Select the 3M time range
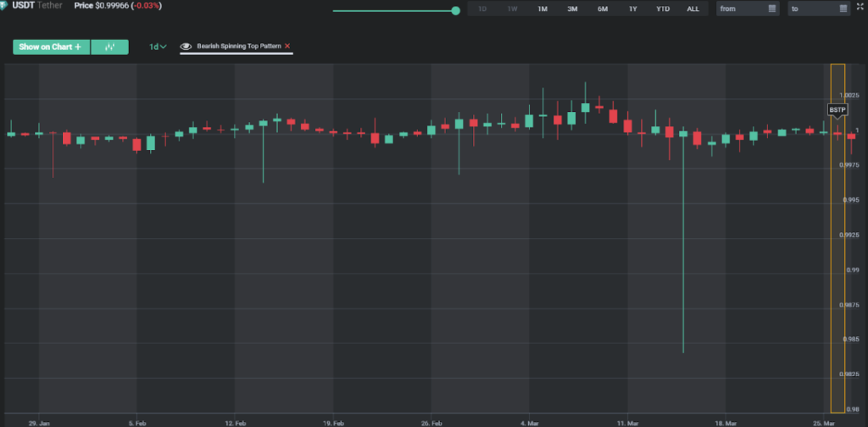 572,8
